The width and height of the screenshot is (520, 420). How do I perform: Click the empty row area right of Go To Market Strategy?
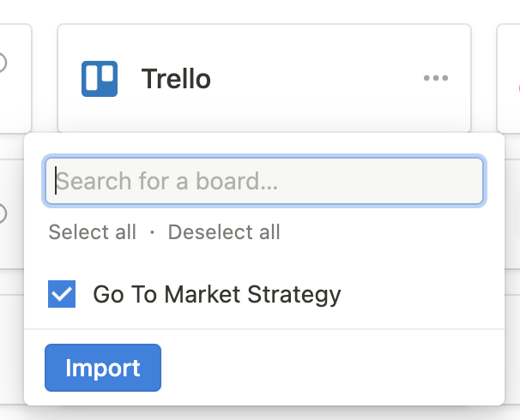coord(421,294)
